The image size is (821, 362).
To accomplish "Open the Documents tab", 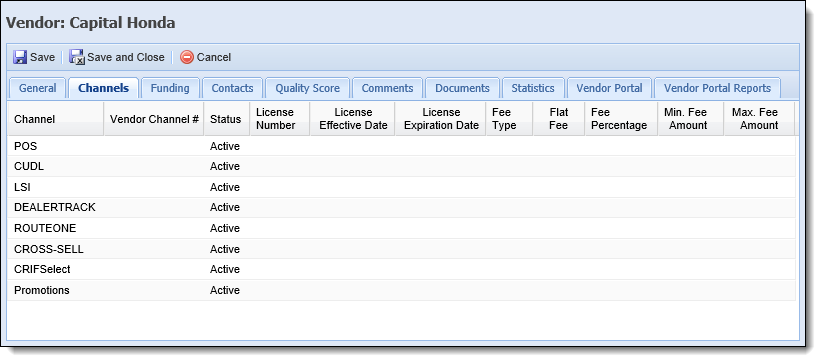I will pyautogui.click(x=462, y=88).
